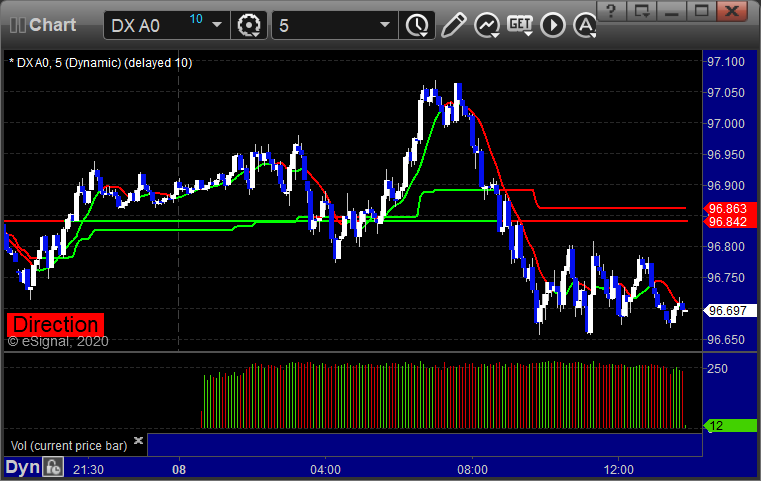This screenshot has height=481, width=761.
Task: Click the 96.750 price axis label
Action: click(726, 278)
